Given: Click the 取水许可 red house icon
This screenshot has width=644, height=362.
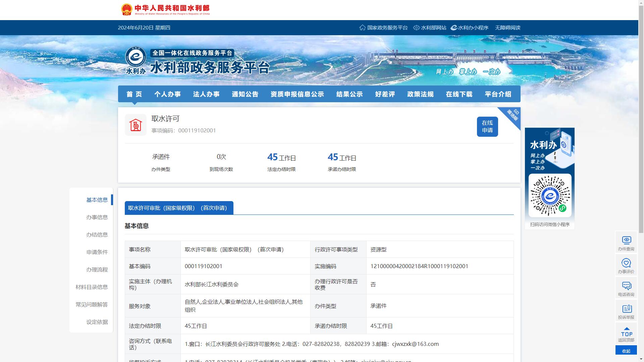Looking at the screenshot, I should (x=136, y=125).
